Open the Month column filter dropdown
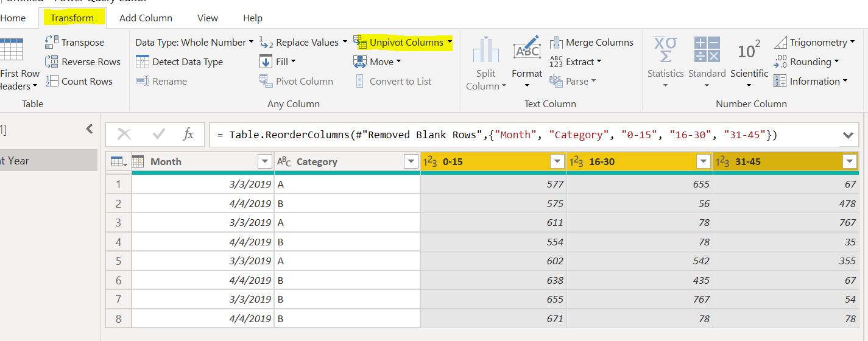868x341 pixels. coord(264,161)
